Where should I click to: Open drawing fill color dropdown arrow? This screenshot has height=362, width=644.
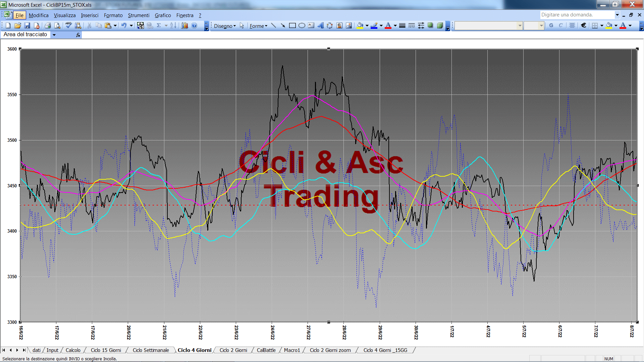pos(367,26)
